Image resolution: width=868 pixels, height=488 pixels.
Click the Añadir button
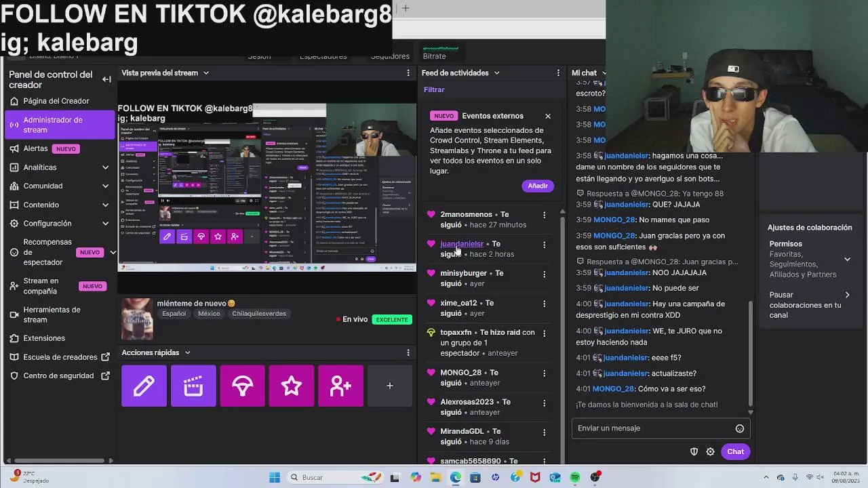pos(538,186)
